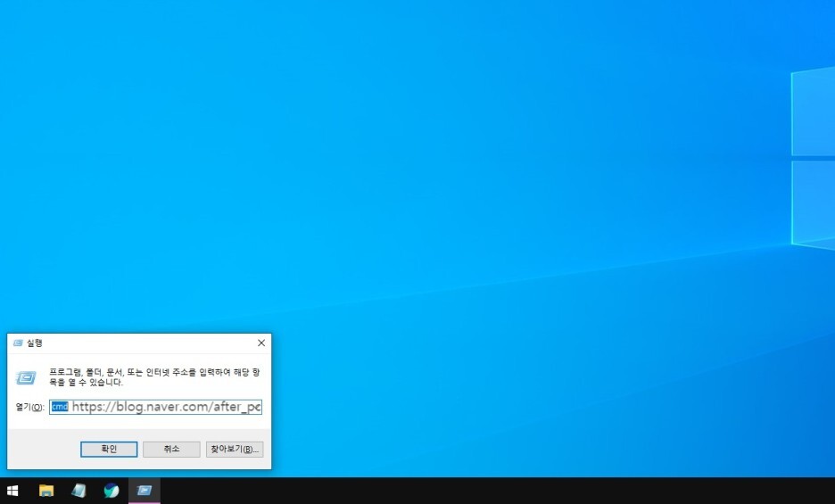Click the 확인 button in Run dialog
The height and width of the screenshot is (504, 835).
(109, 449)
